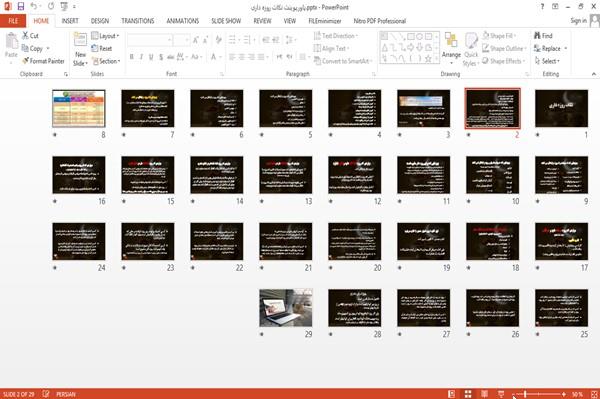600x399 pixels.
Task: Open the TRANSITIONS ribbon tab
Action: [138, 21]
